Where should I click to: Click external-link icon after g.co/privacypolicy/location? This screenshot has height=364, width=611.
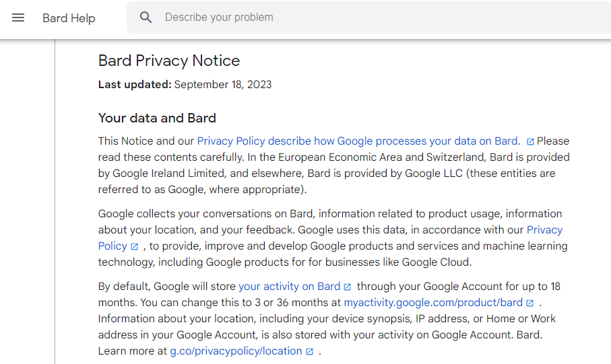309,351
